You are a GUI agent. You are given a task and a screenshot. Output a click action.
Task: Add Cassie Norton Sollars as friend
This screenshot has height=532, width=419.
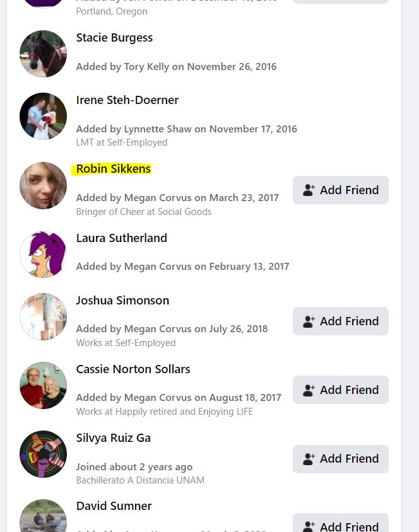[341, 390]
